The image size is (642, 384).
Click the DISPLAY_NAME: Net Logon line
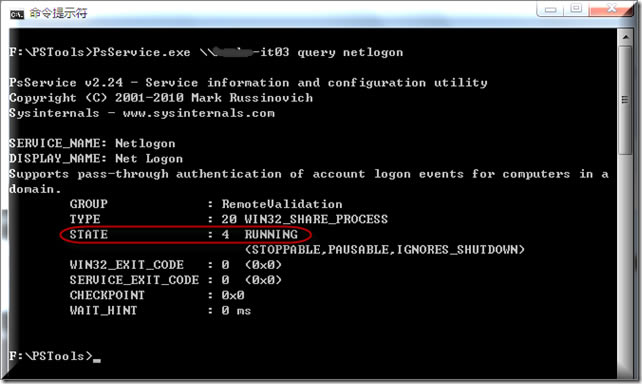(x=96, y=158)
